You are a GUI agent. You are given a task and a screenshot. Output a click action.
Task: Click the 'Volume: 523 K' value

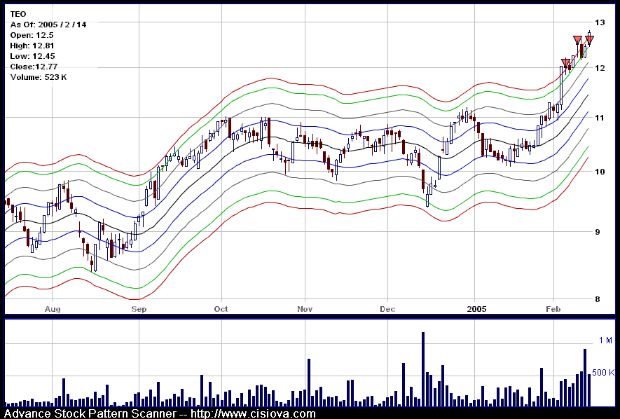tap(38, 77)
